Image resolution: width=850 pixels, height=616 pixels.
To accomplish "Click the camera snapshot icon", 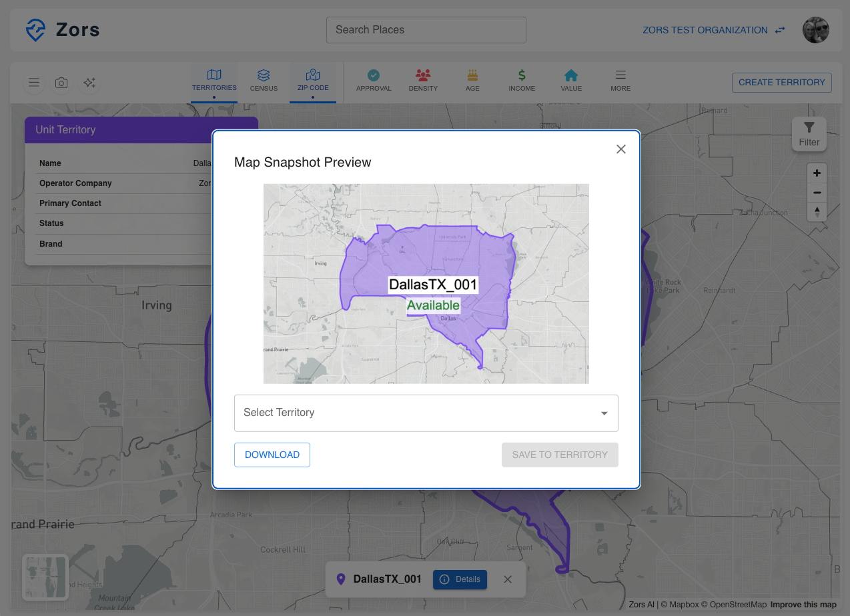I will [61, 83].
